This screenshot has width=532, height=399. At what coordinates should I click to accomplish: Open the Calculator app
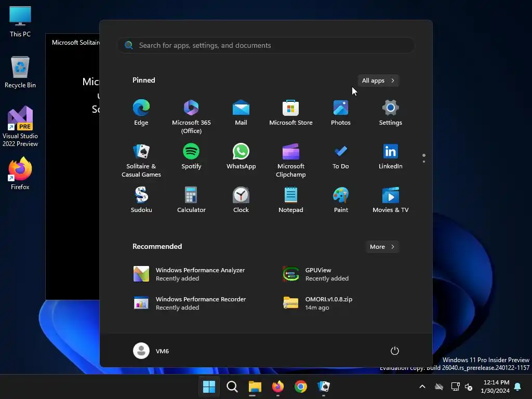191,200
